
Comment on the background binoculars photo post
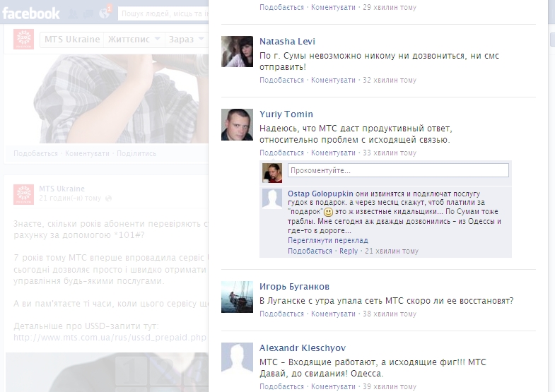pyautogui.click(x=87, y=154)
